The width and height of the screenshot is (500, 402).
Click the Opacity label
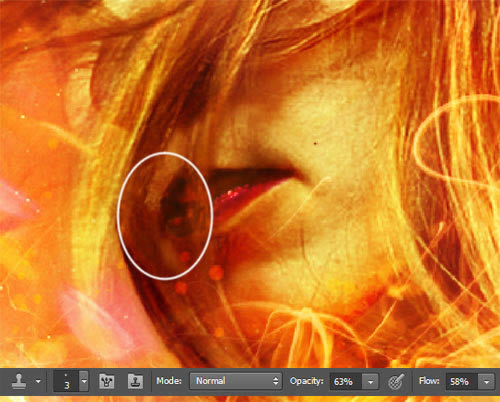(307, 381)
